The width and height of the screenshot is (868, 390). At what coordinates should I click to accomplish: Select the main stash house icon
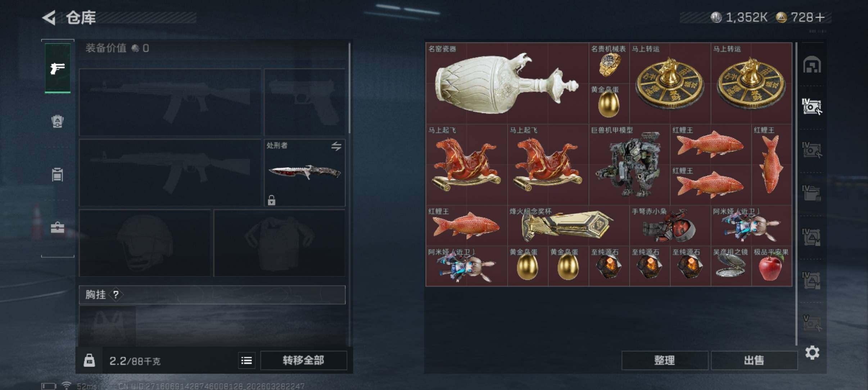[x=812, y=64]
